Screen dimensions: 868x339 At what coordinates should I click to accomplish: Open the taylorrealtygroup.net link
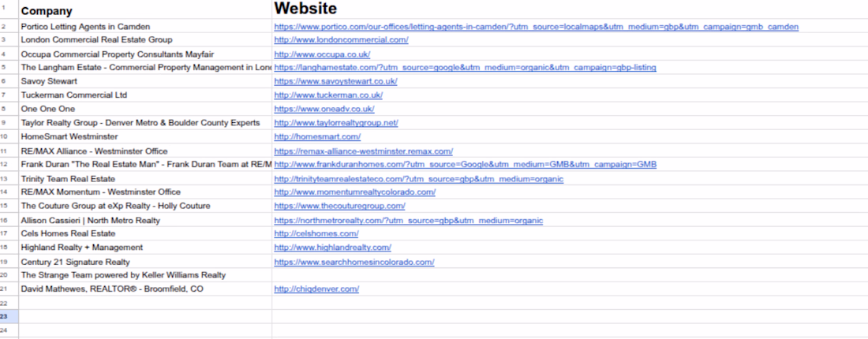tap(336, 123)
